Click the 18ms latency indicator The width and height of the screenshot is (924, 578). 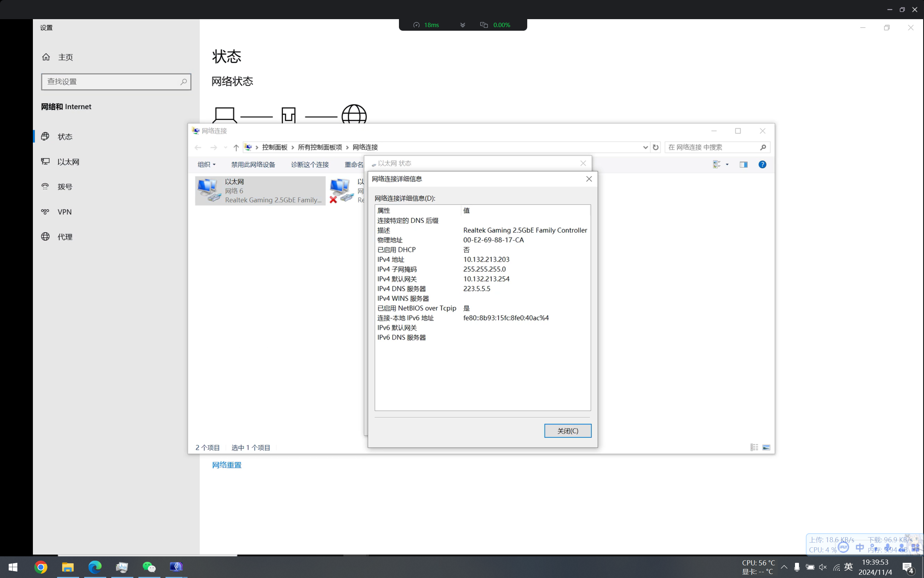[426, 25]
